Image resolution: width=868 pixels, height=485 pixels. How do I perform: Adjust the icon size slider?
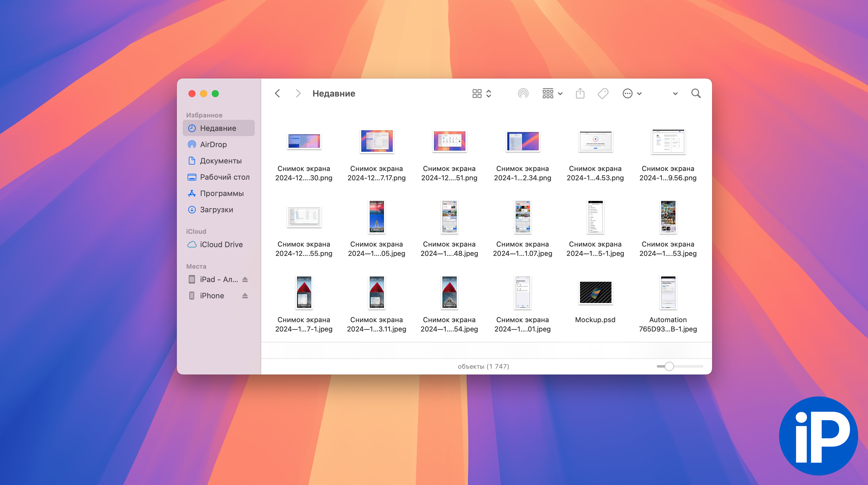[x=669, y=366]
